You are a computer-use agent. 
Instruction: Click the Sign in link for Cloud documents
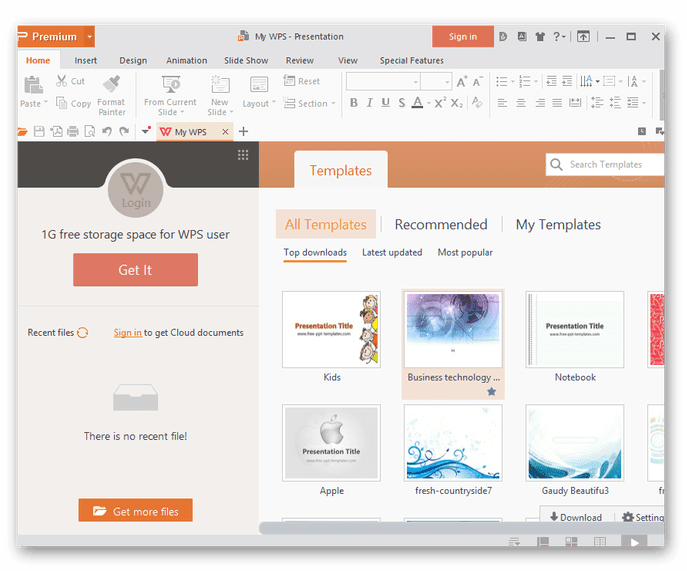[127, 333]
